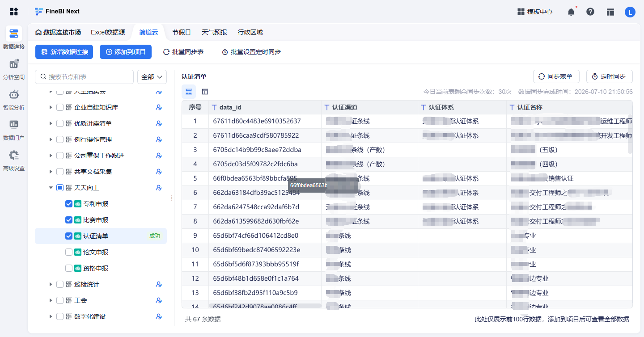Click 定时同步 button
This screenshot has width=644, height=337.
pos(610,76)
